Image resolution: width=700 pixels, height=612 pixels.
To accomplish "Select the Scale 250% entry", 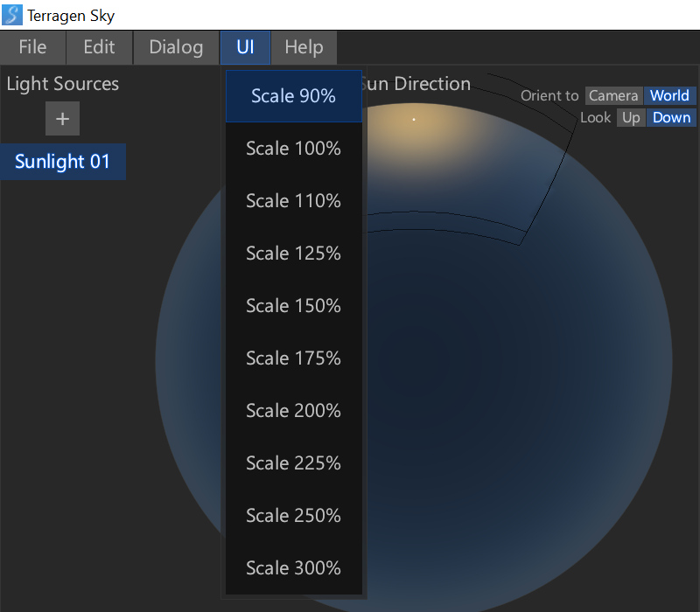I will [293, 516].
